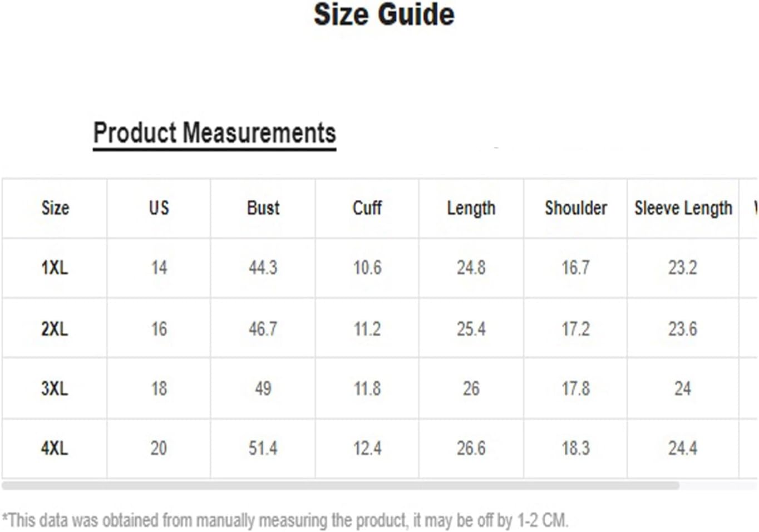Image resolution: width=759 pixels, height=532 pixels.
Task: Click the 4XL size row label
Action: click(55, 448)
